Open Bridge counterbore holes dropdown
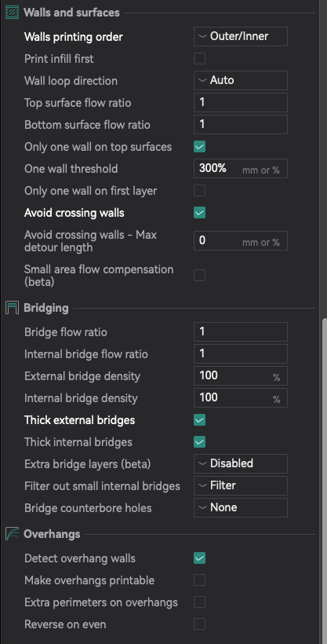 point(241,507)
